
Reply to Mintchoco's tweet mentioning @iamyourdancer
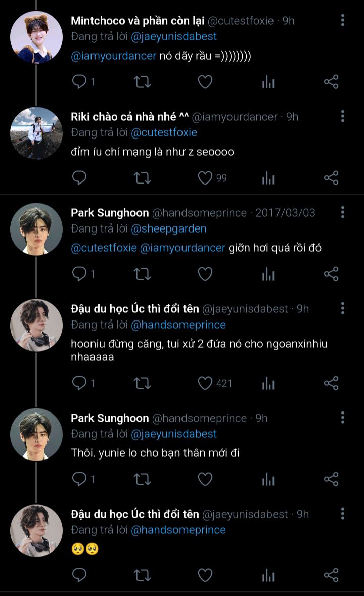click(79, 82)
